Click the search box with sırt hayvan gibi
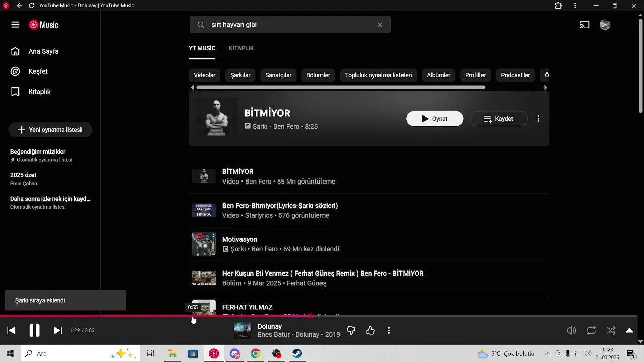The image size is (644, 362). tap(290, 25)
